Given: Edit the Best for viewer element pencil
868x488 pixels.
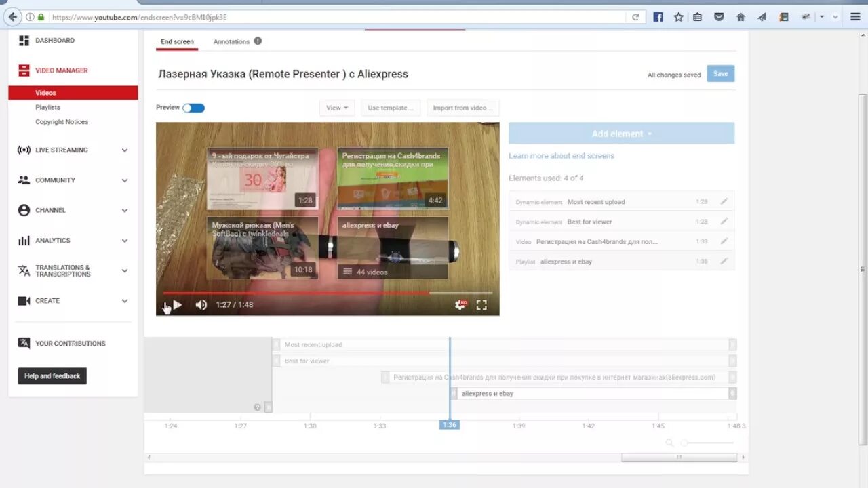Looking at the screenshot, I should tap(724, 221).
